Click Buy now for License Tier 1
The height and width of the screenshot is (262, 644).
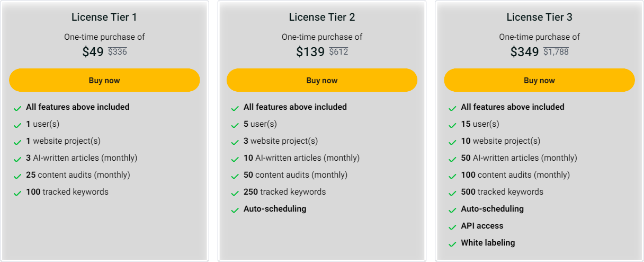tap(104, 80)
